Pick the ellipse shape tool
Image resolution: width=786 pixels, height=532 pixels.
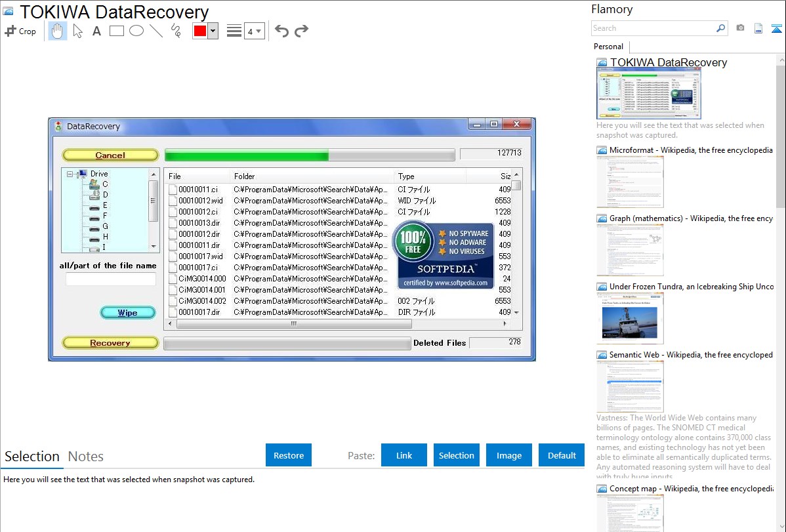[136, 31]
